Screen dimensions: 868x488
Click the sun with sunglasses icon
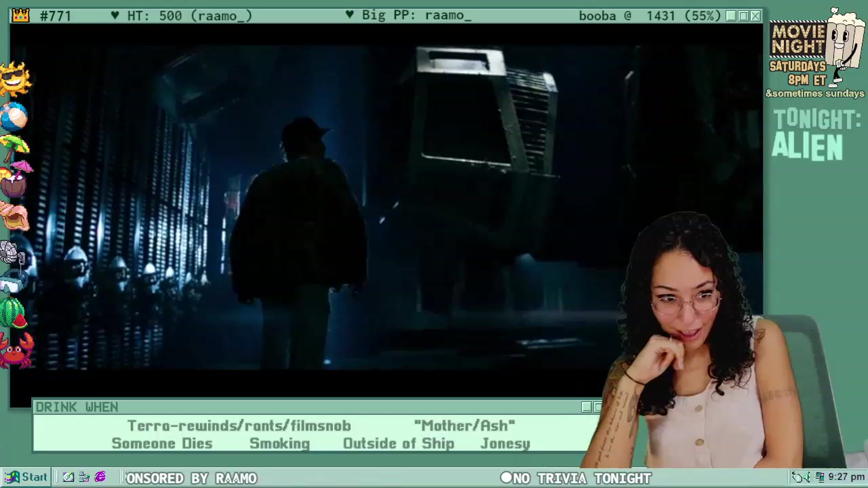(x=15, y=79)
